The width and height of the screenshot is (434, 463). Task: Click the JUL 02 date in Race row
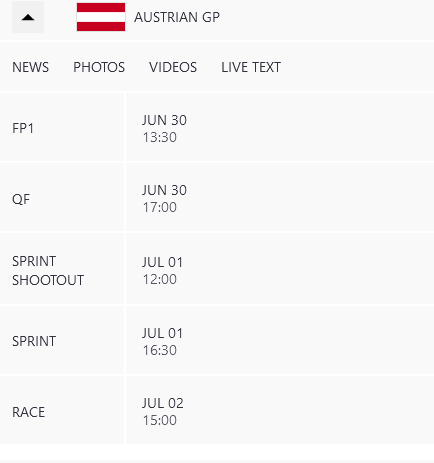pyautogui.click(x=163, y=403)
